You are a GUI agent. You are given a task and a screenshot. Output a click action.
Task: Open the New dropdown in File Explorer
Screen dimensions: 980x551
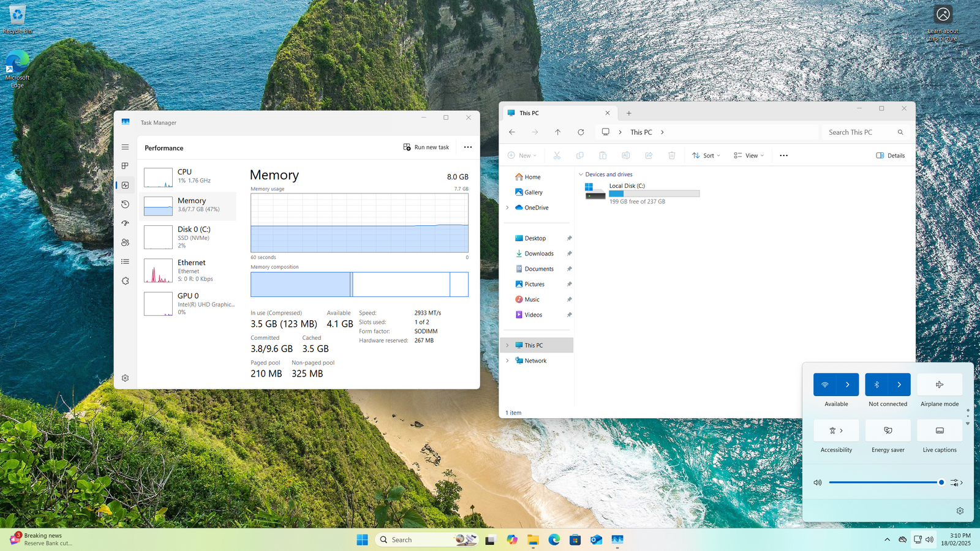(522, 156)
